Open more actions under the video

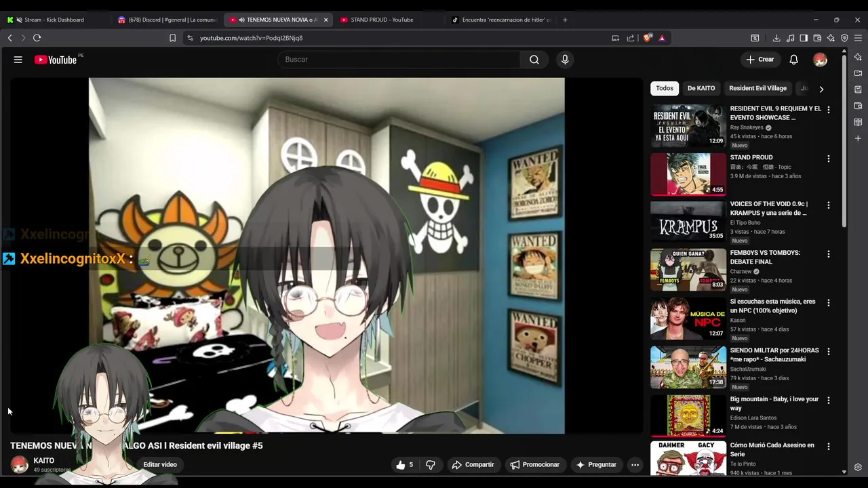click(635, 465)
